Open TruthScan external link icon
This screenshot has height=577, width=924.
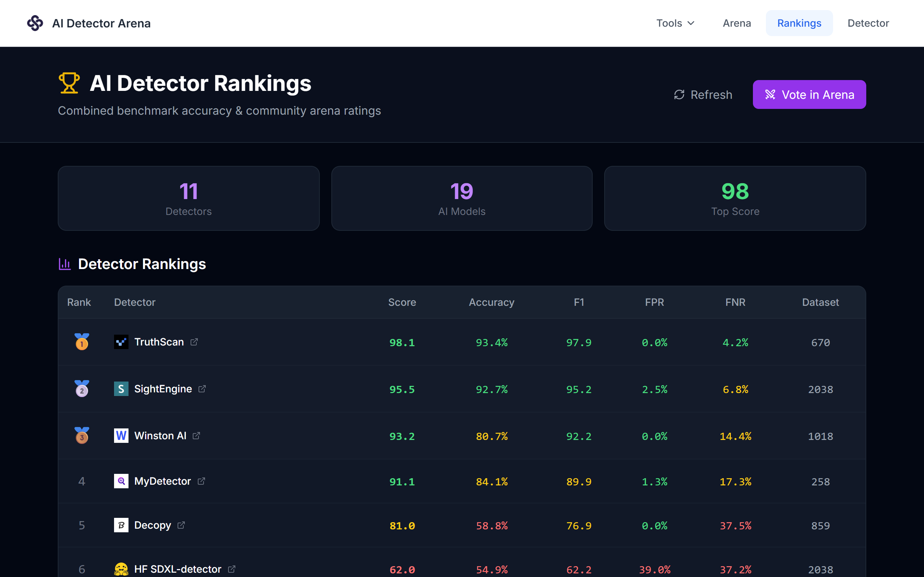pos(194,342)
